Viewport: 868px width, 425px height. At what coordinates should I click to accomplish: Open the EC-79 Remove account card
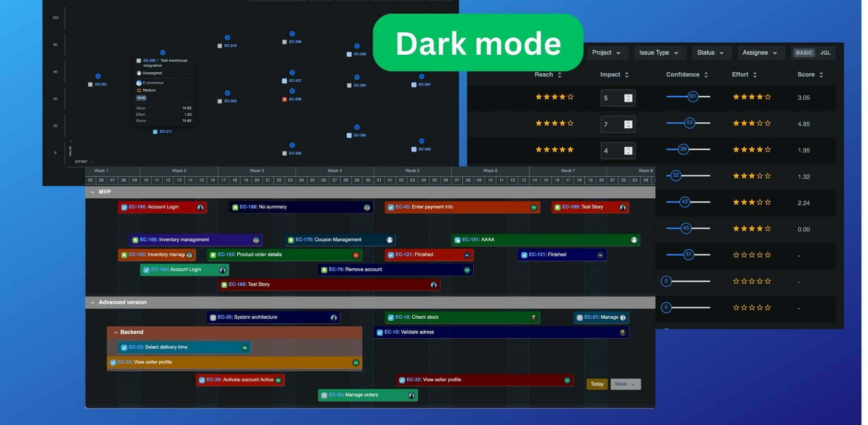[395, 270]
